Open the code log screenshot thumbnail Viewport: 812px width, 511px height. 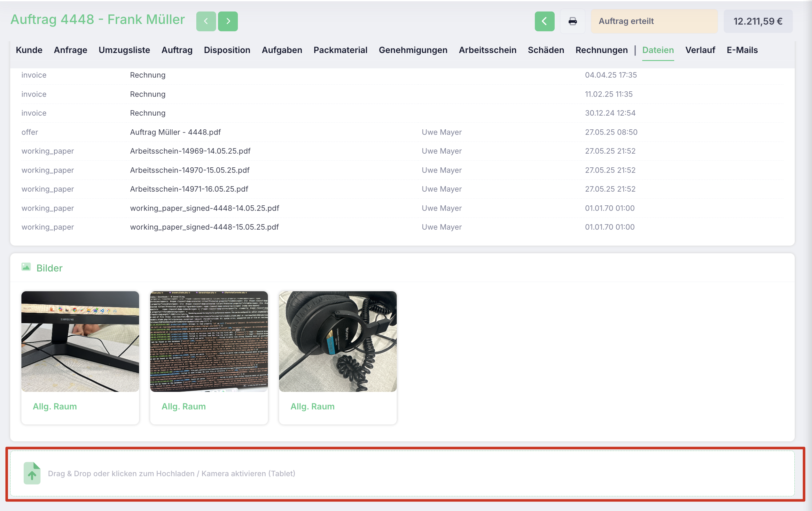[209, 341]
